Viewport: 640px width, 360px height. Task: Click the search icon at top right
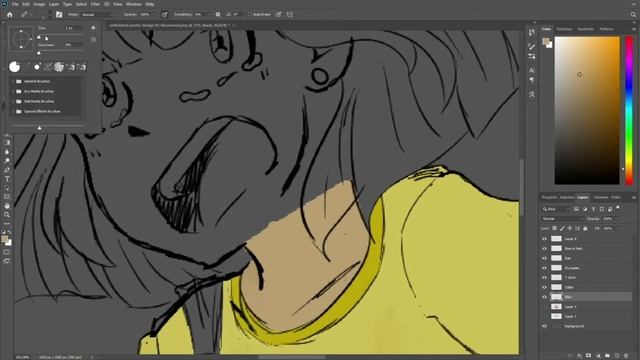(x=633, y=14)
